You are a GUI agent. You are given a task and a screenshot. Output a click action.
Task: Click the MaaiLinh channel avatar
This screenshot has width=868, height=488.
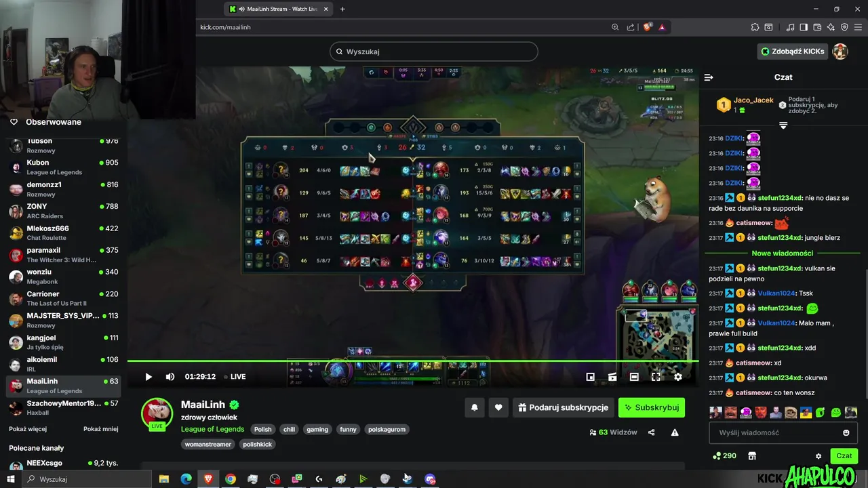157,413
